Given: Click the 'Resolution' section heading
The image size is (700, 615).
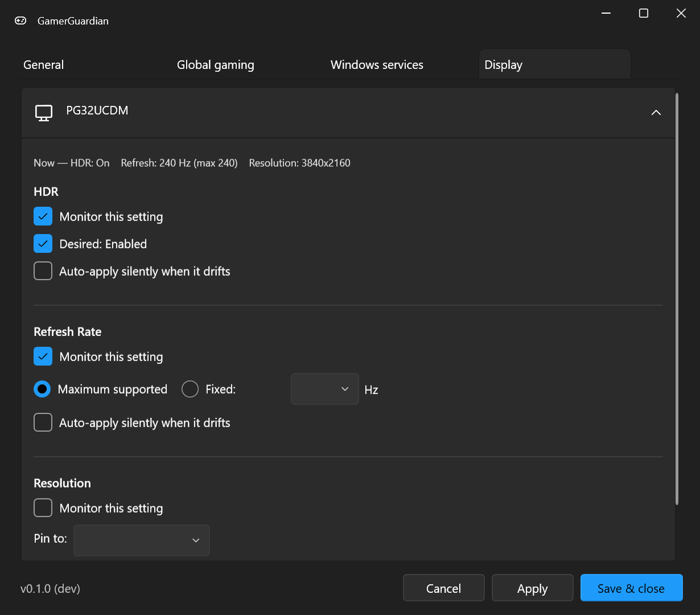Looking at the screenshot, I should (x=63, y=483).
